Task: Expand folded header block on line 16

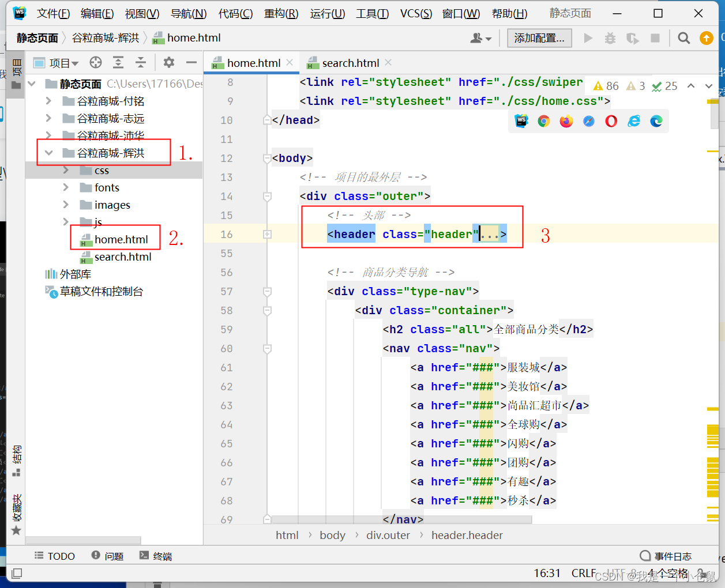Action: click(267, 234)
